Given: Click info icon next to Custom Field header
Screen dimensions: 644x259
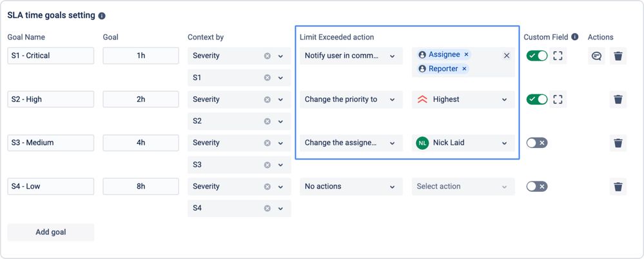Looking at the screenshot, I should click(x=574, y=37).
